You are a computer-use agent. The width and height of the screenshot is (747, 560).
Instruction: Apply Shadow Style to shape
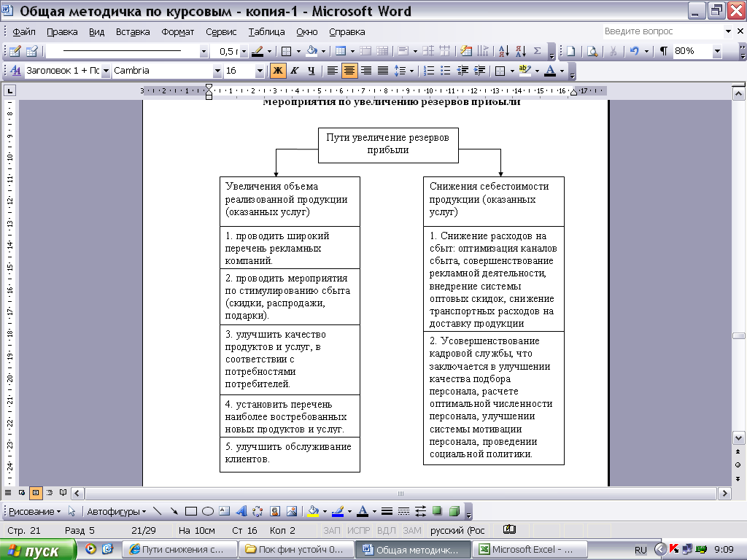tap(438, 511)
